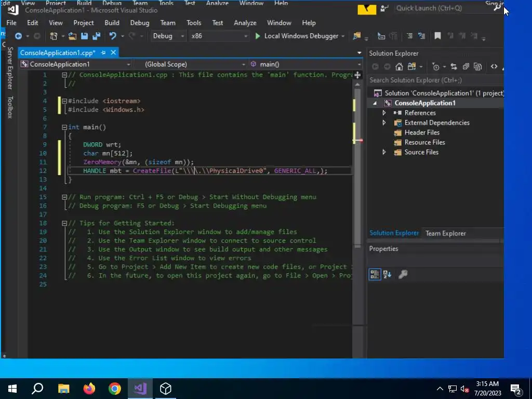Collapse All in Solution Explorer
The image size is (532, 399).
[x=466, y=66]
